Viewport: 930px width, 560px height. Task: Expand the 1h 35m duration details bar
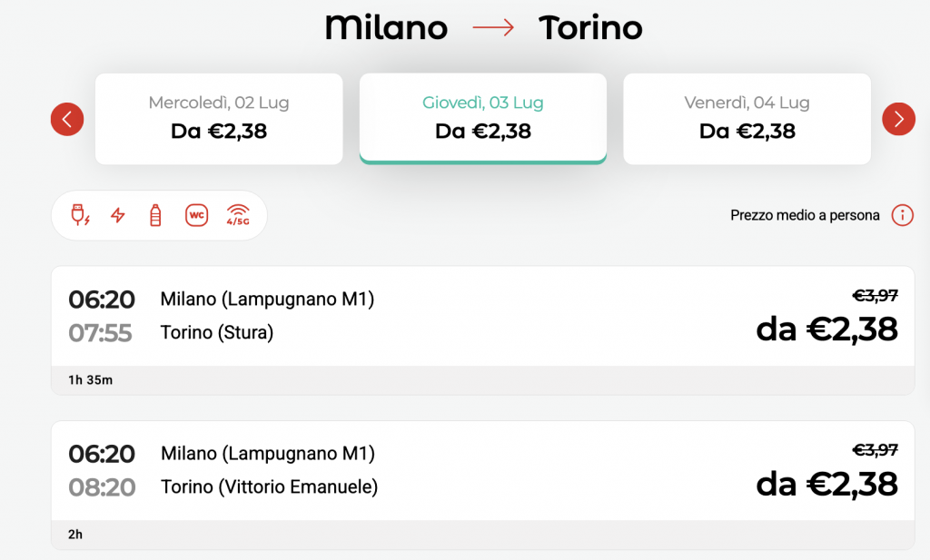pyautogui.click(x=483, y=380)
